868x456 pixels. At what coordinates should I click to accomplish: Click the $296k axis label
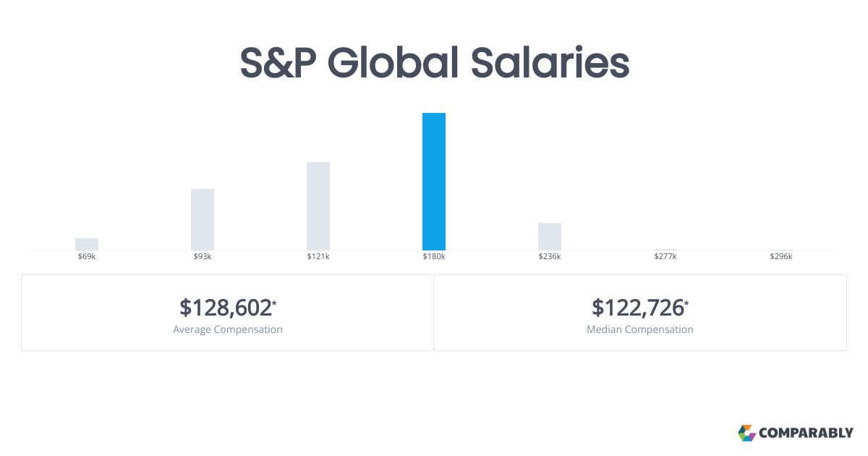coord(781,257)
